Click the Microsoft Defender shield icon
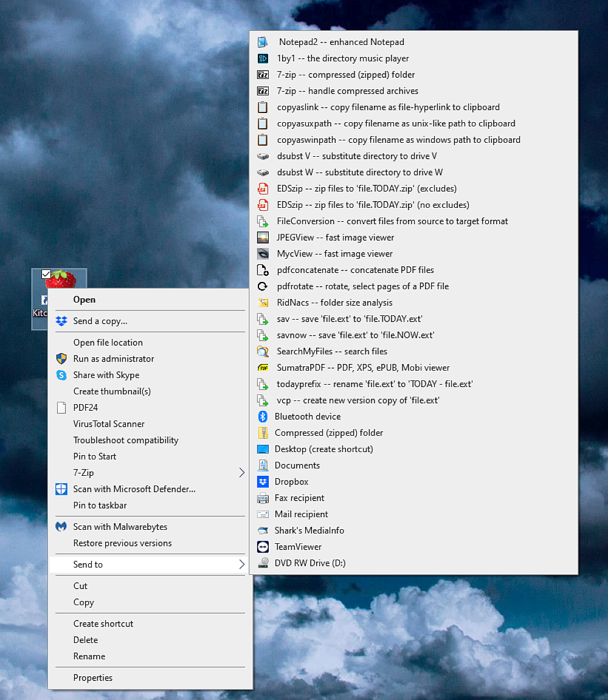 (x=61, y=489)
